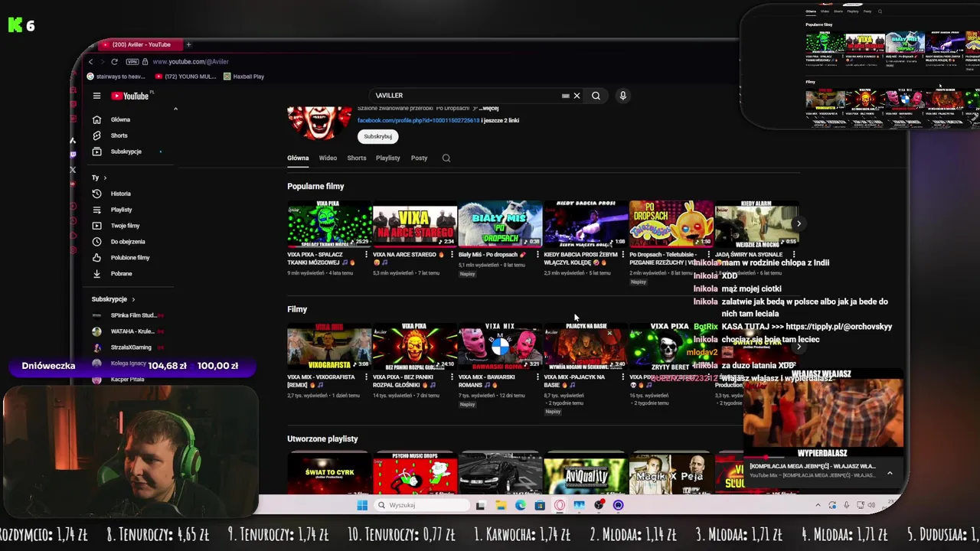The width and height of the screenshot is (980, 551).
Task: Open ŚWIAT TO CYRK playlist thumbnail
Action: point(329,473)
